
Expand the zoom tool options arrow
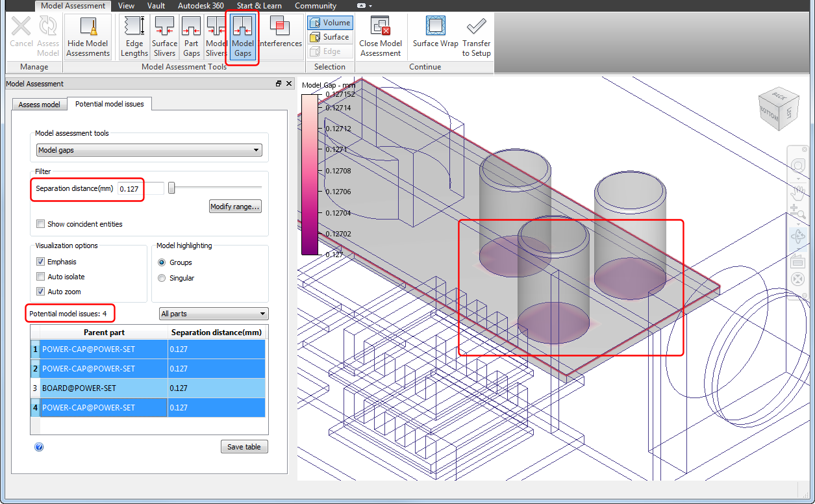(798, 223)
